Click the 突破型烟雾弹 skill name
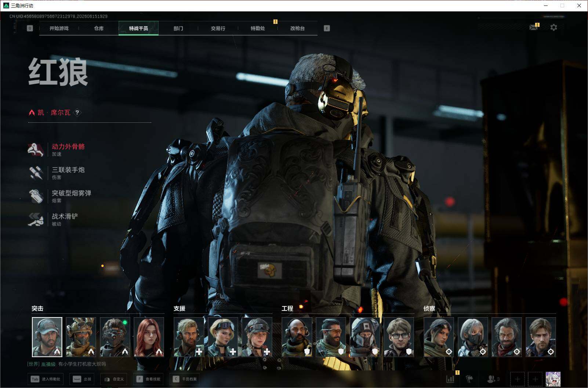588x388 pixels. [72, 193]
